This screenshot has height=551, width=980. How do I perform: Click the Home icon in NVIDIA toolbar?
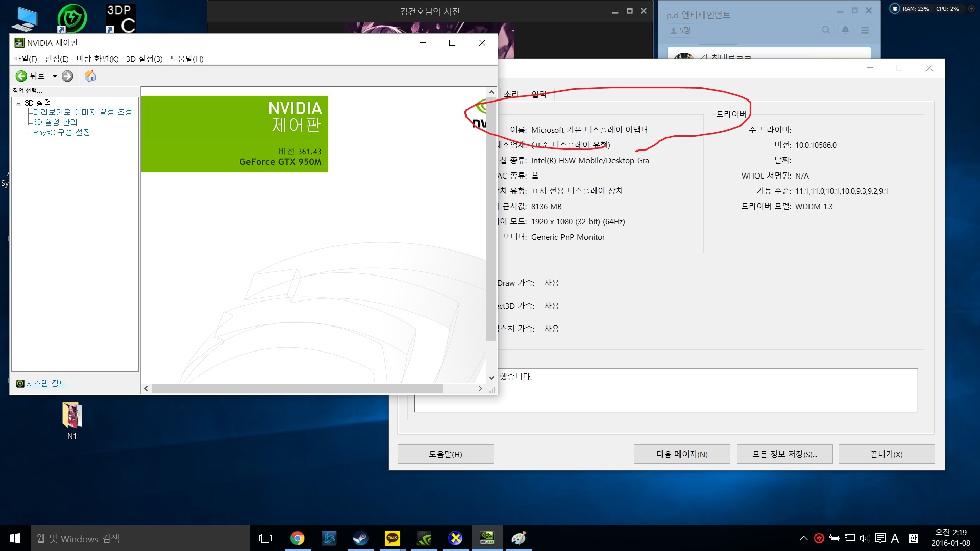[x=90, y=76]
